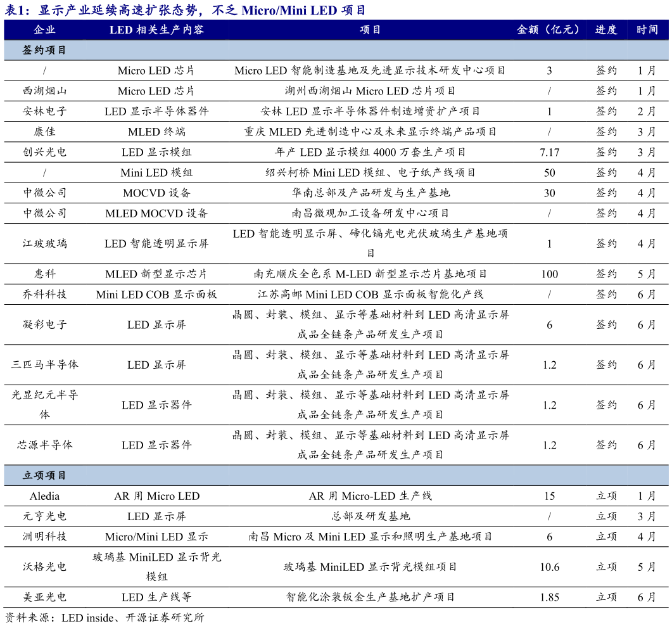This screenshot has width=672, height=626.
Task: Select the MOCVD 设备 content cell
Action: tap(157, 193)
